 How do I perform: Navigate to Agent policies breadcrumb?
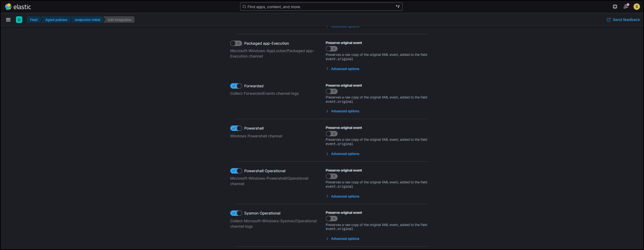(x=56, y=20)
